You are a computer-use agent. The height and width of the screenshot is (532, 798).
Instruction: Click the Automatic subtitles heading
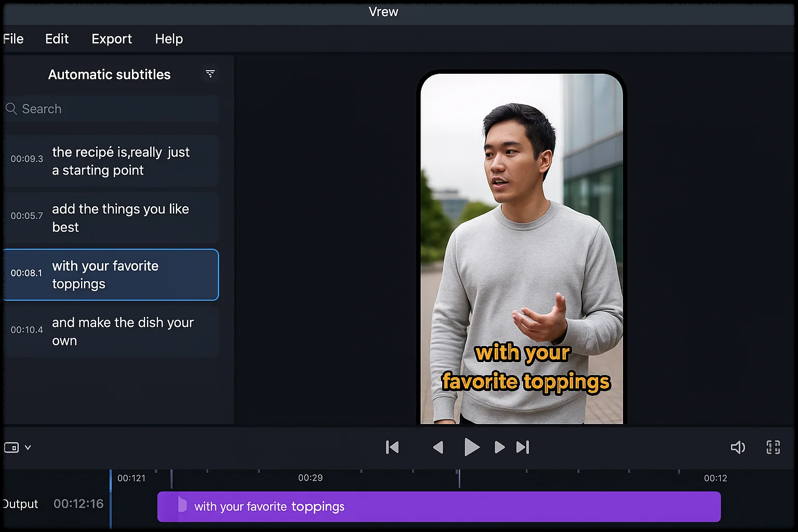[x=109, y=74]
